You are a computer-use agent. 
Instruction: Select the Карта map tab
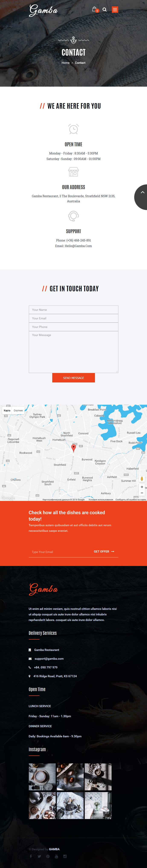(7, 410)
